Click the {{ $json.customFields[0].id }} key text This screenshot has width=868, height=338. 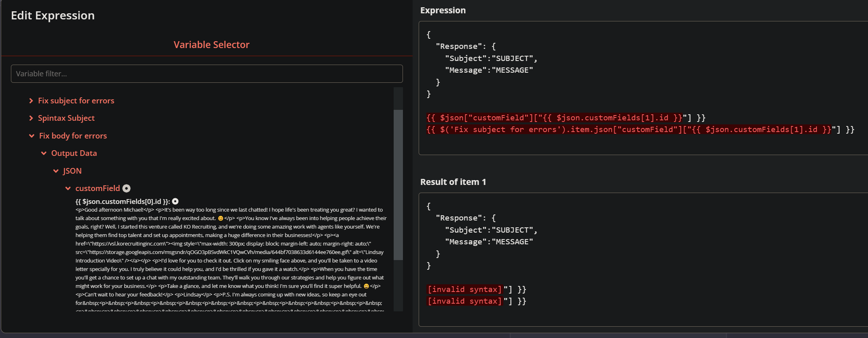point(122,202)
